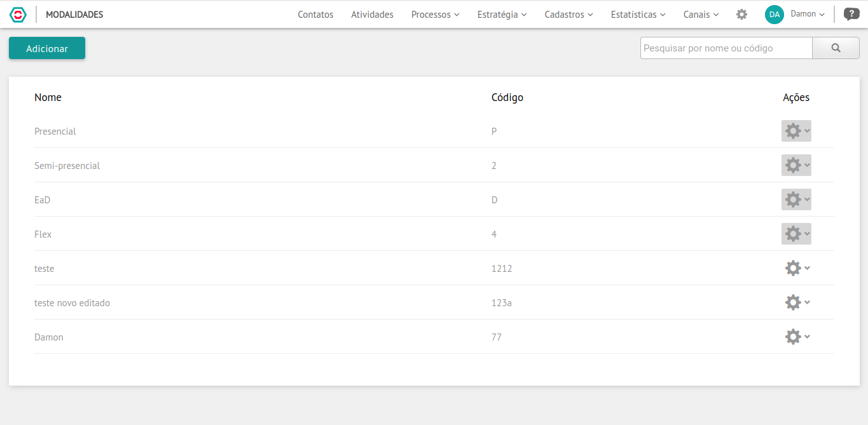Click code value 1212
Image resolution: width=868 pixels, height=425 pixels.
pos(502,269)
